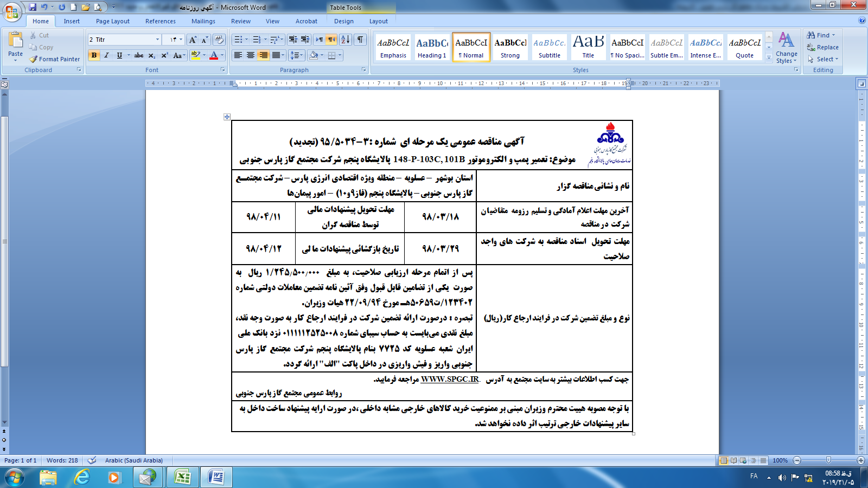Set left-to-right text direction
Viewport: 868px width, 488px height.
coord(319,40)
